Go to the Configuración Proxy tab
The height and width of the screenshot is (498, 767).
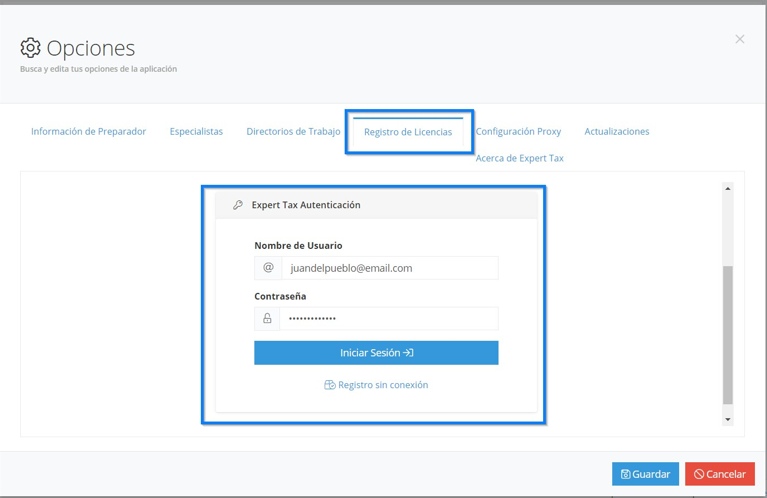[x=519, y=131]
